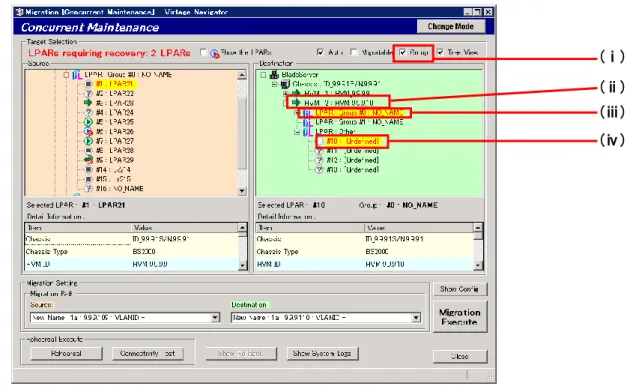Toggle the Tree View checkbox
Viewport: 630px width, 389px height.
[x=440, y=52]
